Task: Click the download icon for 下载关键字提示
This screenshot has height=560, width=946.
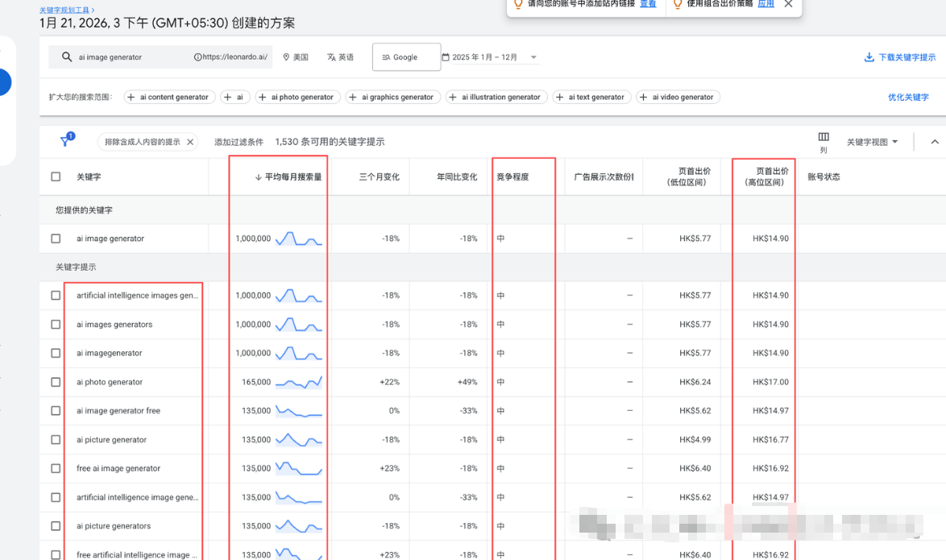Action: 869,57
